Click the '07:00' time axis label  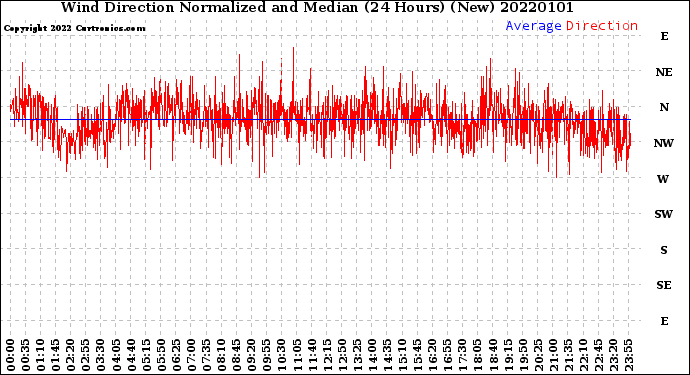point(191,355)
